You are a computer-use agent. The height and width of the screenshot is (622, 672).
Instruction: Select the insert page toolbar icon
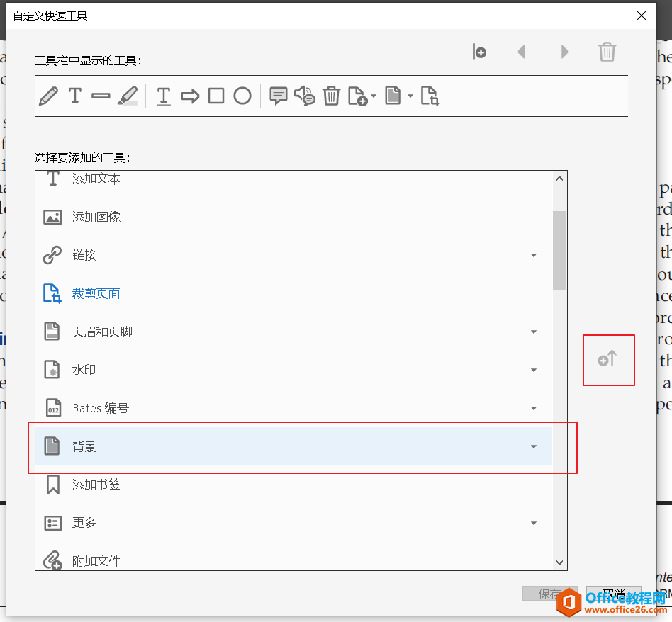[358, 96]
